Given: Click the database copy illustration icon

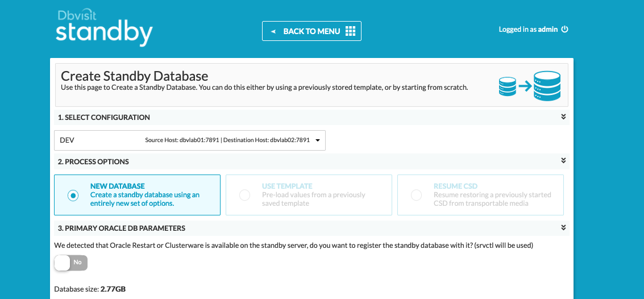Looking at the screenshot, I should pos(530,86).
